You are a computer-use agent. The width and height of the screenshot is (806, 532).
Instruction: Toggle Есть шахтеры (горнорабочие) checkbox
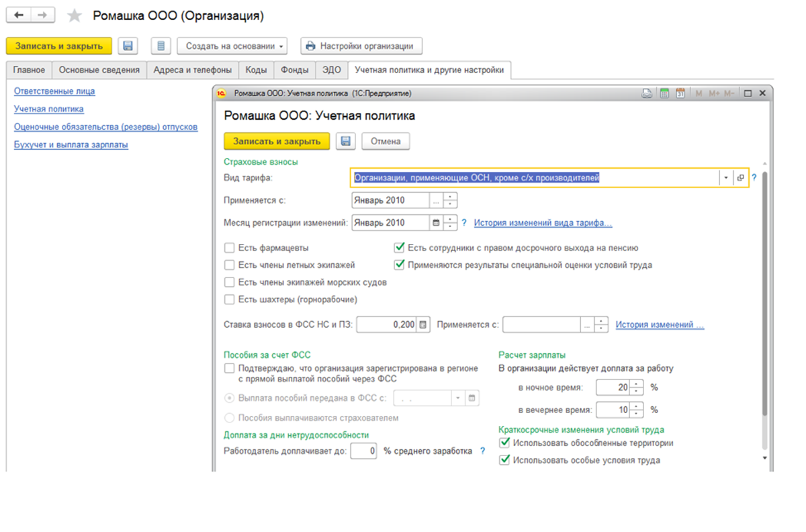tap(230, 300)
